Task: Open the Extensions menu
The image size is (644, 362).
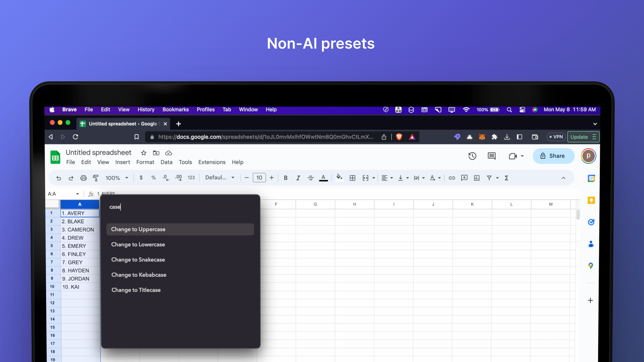Action: [x=212, y=162]
